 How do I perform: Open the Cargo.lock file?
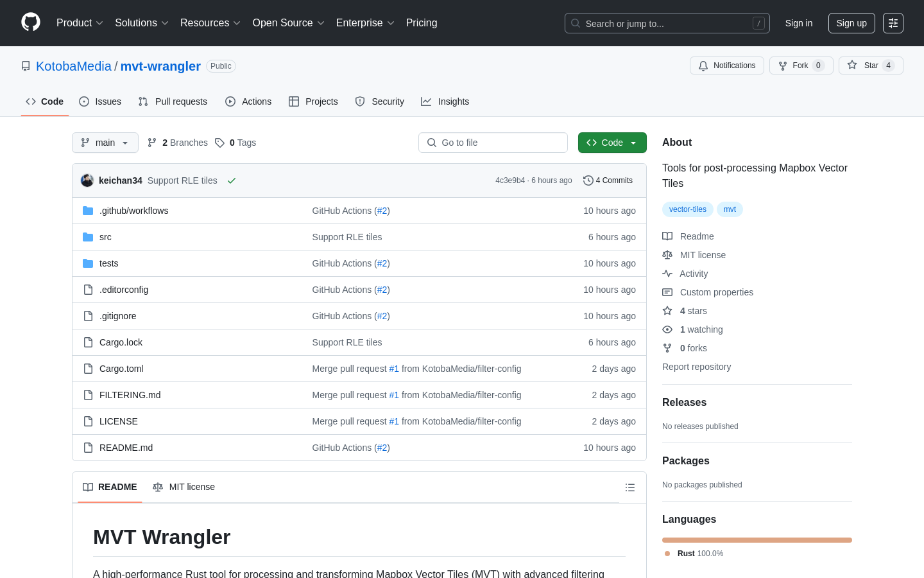point(121,342)
